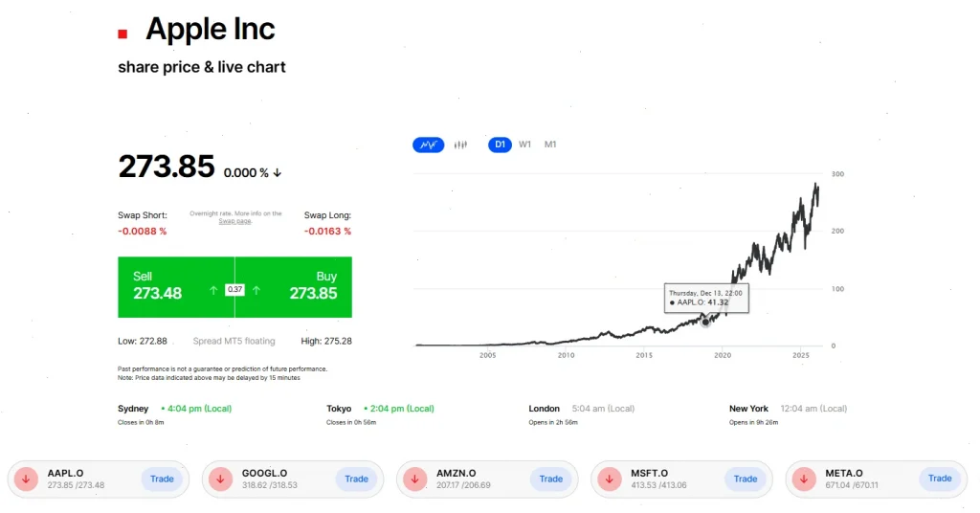Switch to line chart view
The width and height of the screenshot is (980, 513).
pyautogui.click(x=428, y=145)
